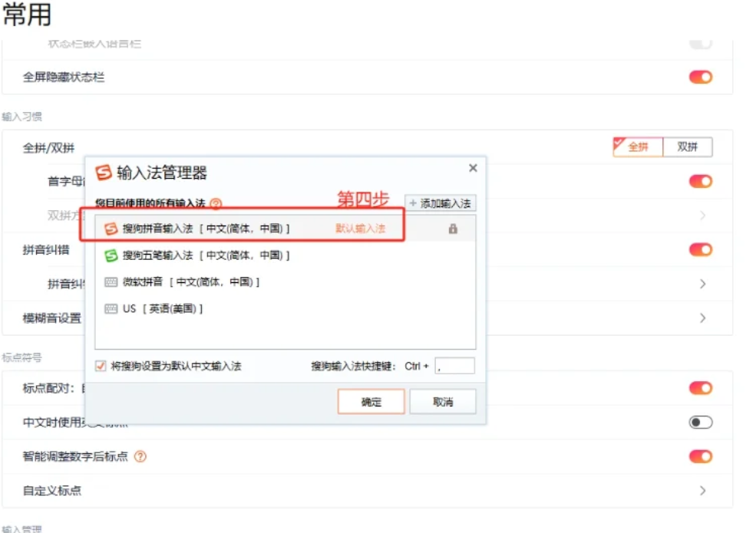Select the 全拼 input mode
This screenshot has height=533, width=756.
pos(638,147)
